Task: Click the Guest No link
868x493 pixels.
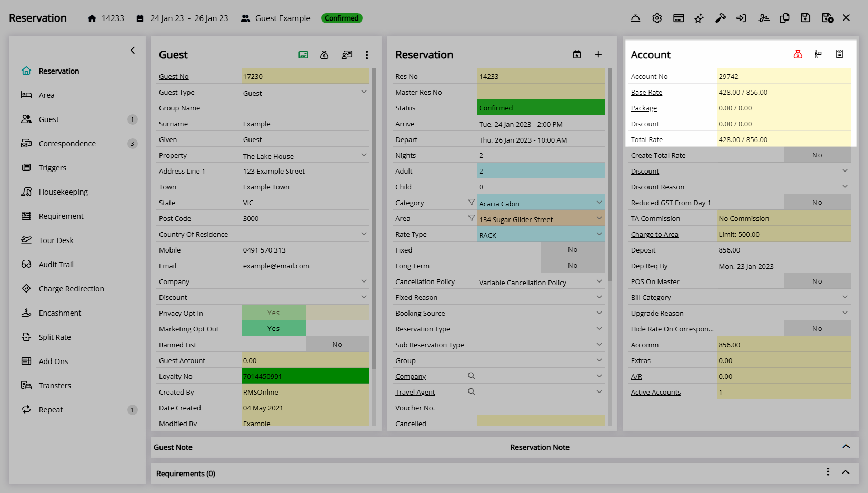Action: 174,76
